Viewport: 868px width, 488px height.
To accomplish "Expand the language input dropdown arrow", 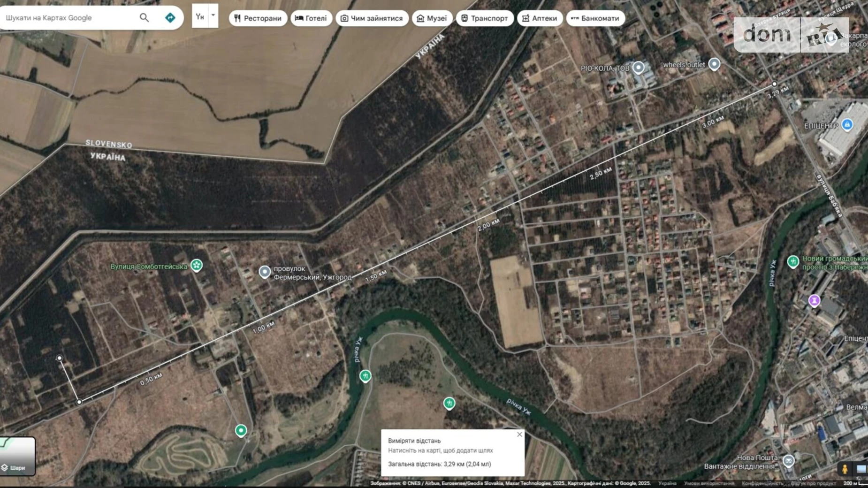I will click(213, 15).
